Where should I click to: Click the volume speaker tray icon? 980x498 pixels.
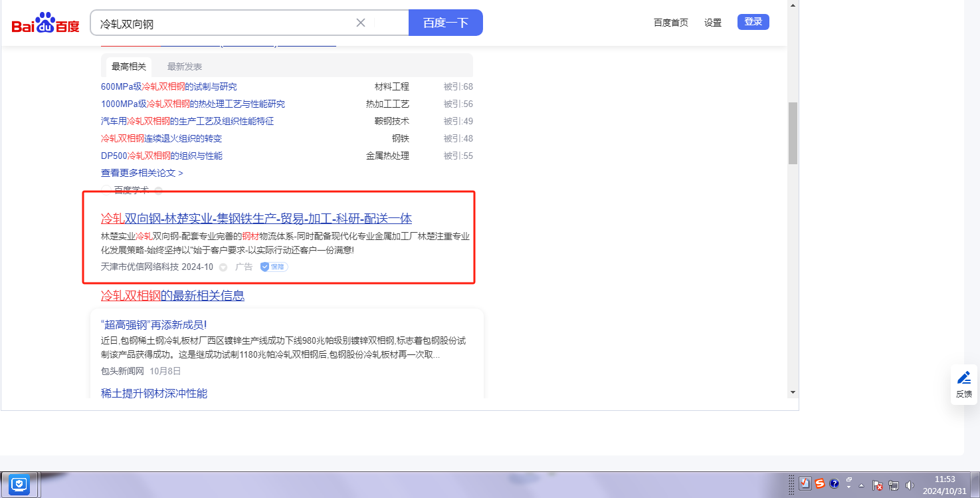[910, 485]
